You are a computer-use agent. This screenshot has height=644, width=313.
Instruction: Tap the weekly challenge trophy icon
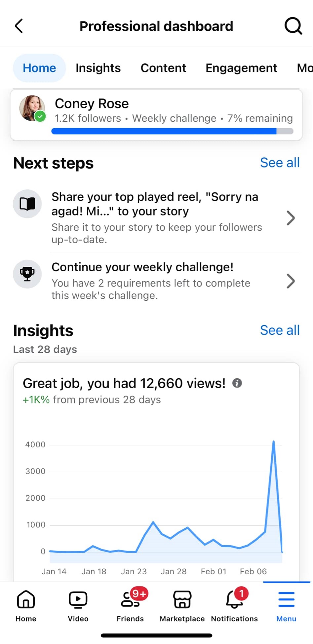[27, 274]
